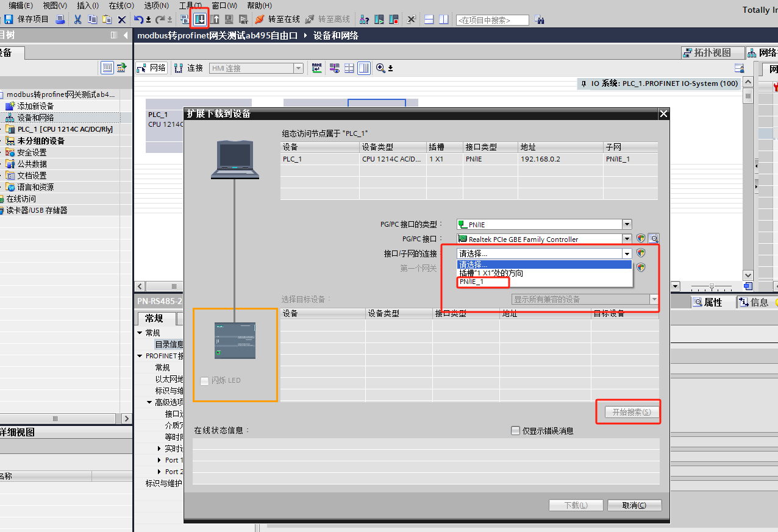This screenshot has height=532, width=778.
Task: Click the zoom magnifier icon in editor toolbar
Action: click(x=381, y=68)
